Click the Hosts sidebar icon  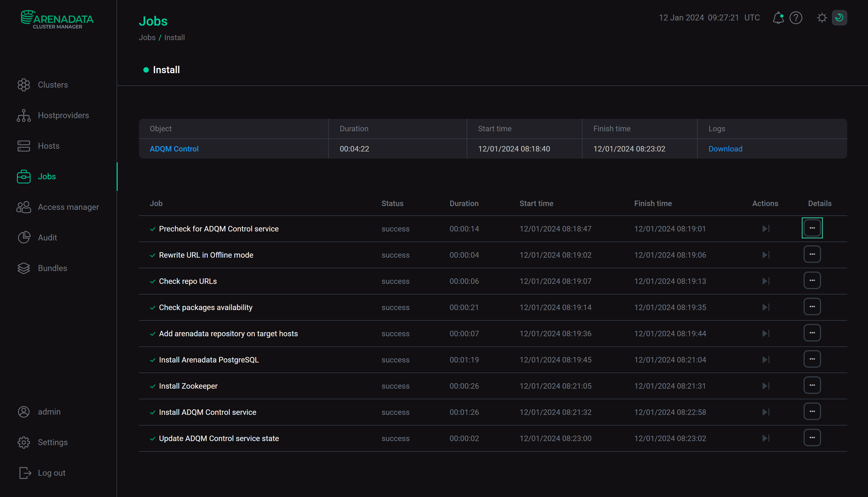coord(23,146)
